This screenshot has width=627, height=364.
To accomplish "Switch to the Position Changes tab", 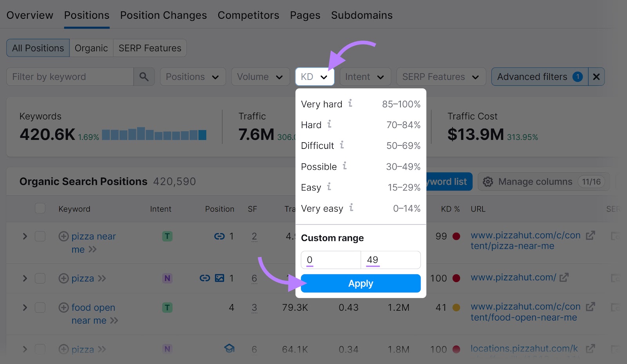I will (163, 15).
